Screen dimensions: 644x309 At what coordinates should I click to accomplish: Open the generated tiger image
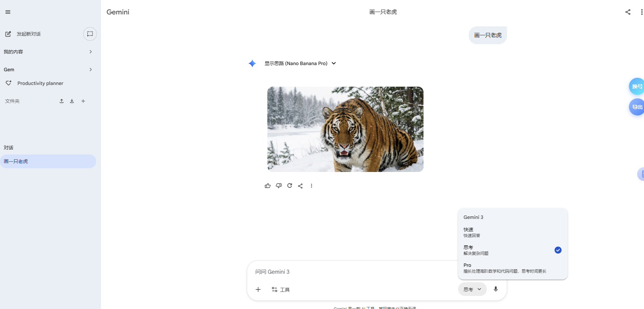point(345,129)
